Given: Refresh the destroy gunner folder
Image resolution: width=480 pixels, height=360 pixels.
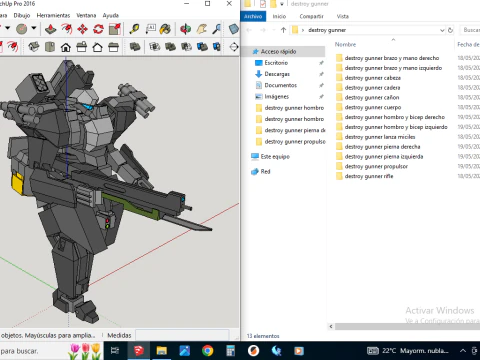Looking at the screenshot, I should (x=450, y=30).
